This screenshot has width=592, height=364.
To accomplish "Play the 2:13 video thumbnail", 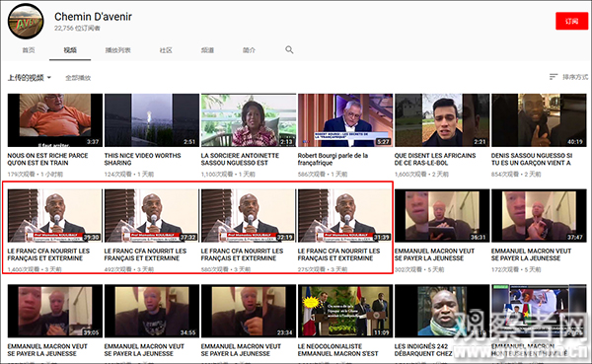I will 249,120.
